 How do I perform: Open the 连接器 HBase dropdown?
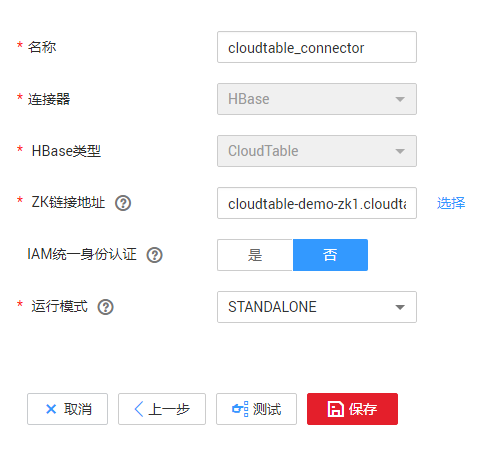click(317, 99)
